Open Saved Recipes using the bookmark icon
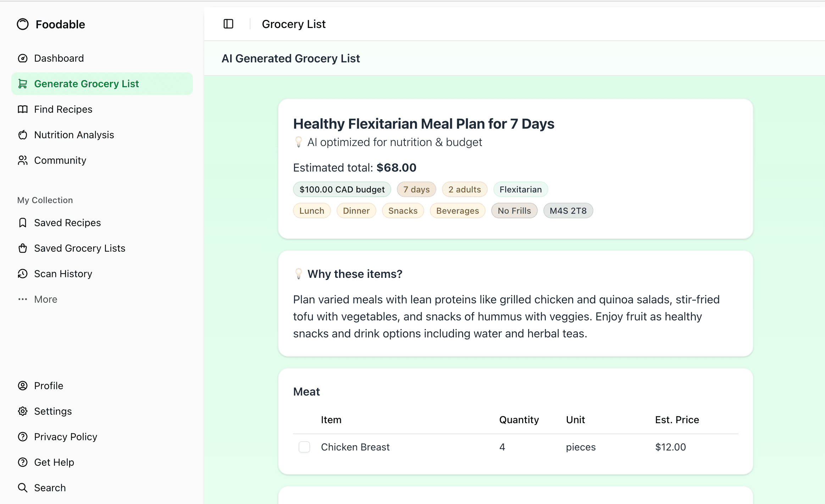The image size is (825, 504). [23, 223]
